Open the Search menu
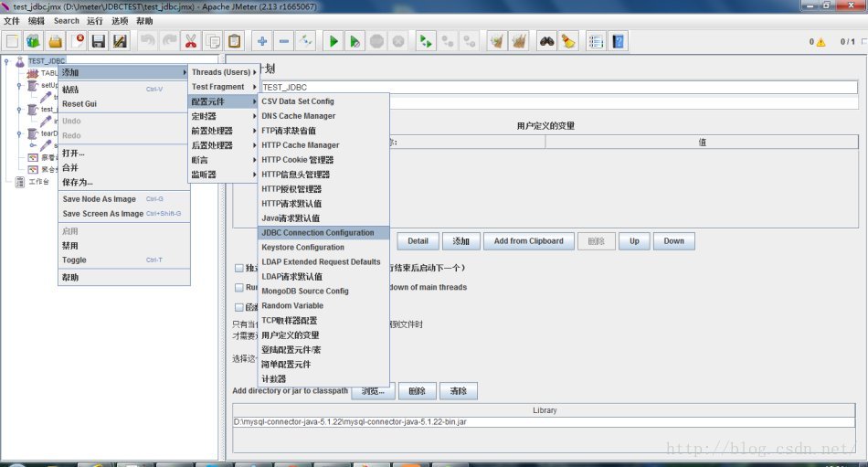Screen dimensions: 868x467 point(67,21)
